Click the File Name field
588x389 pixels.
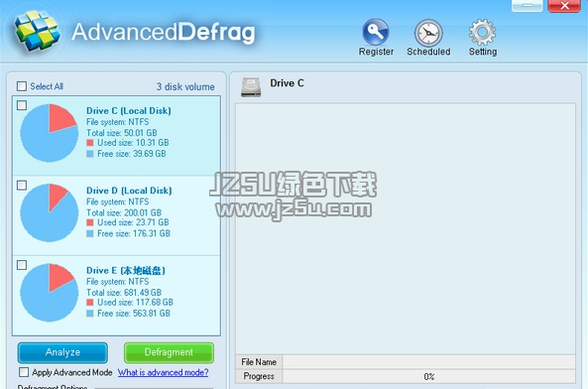tap(429, 362)
